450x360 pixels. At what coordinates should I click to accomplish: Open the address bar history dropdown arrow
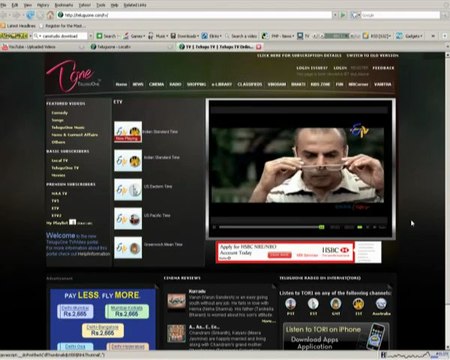[x=335, y=15]
